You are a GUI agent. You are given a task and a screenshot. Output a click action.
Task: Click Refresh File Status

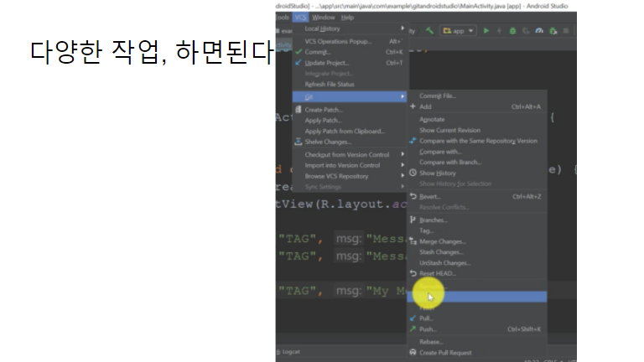point(350,84)
